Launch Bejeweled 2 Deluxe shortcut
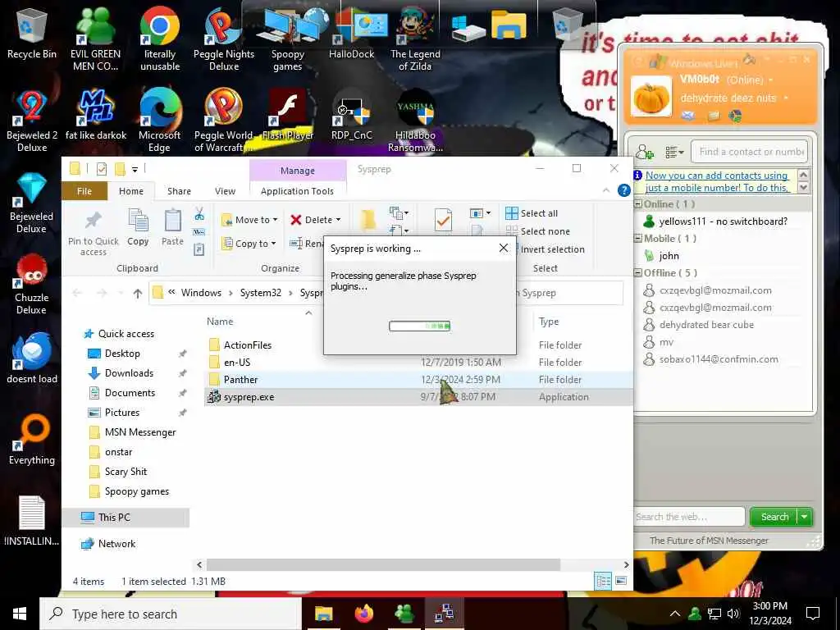840x630 pixels. 32,121
